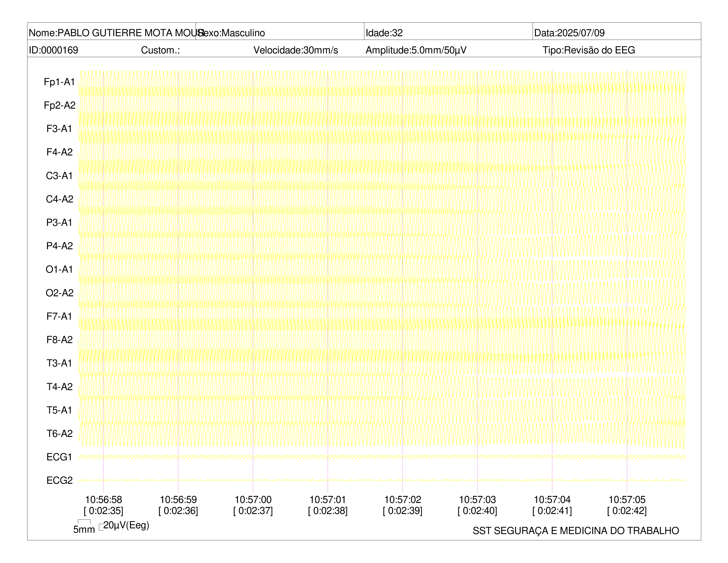Click the 10:57:00 time marker
This screenshot has width=728, height=563.
(x=253, y=500)
